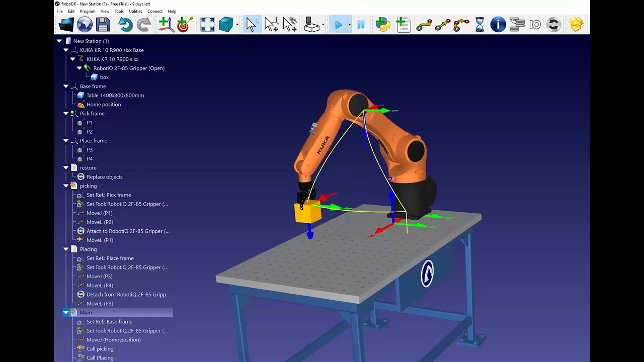Screen dimensions: 644x362
Task: Add a reference frame via toolbar
Action: click(x=166, y=24)
